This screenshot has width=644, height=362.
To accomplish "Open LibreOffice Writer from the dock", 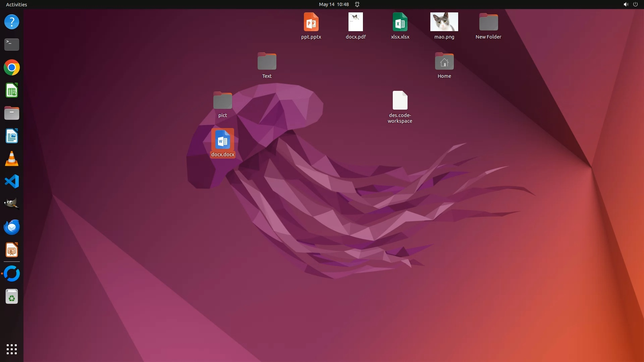I will (12, 136).
